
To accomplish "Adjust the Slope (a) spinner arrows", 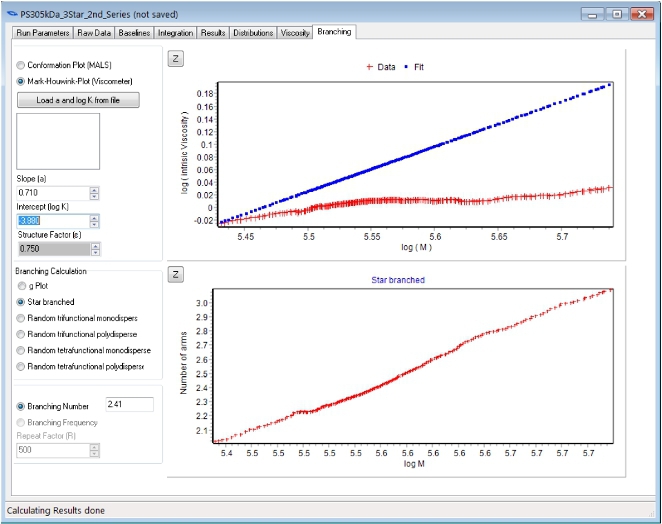I will (x=94, y=192).
